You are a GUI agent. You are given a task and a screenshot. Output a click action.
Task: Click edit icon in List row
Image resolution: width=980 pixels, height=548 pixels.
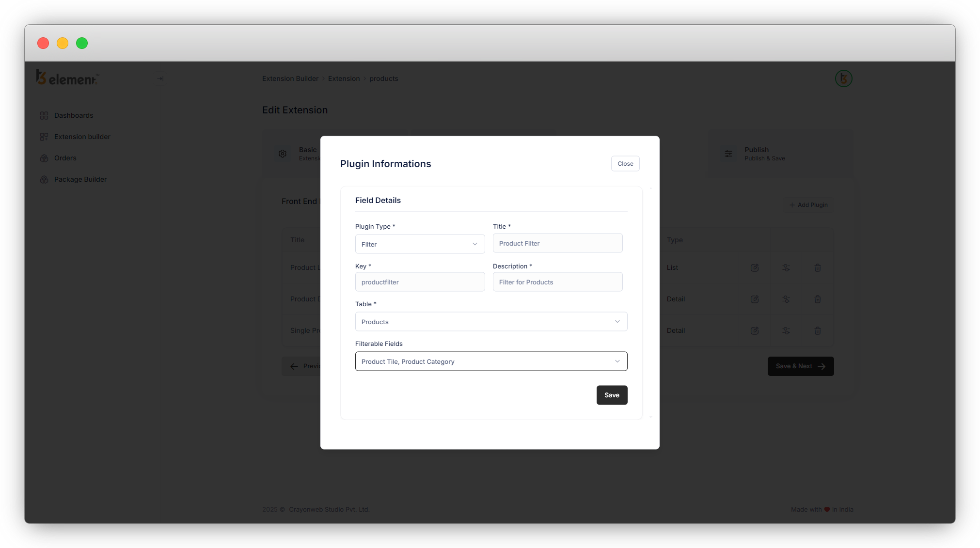(755, 267)
